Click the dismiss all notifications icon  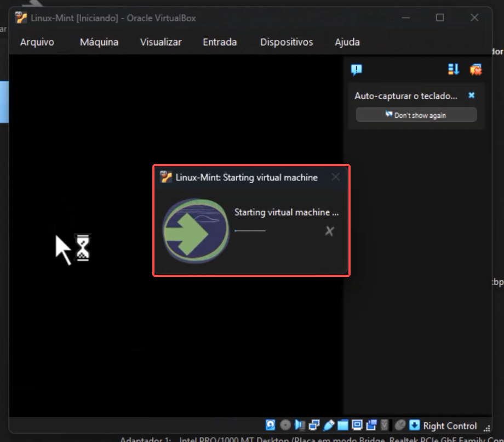click(x=476, y=70)
